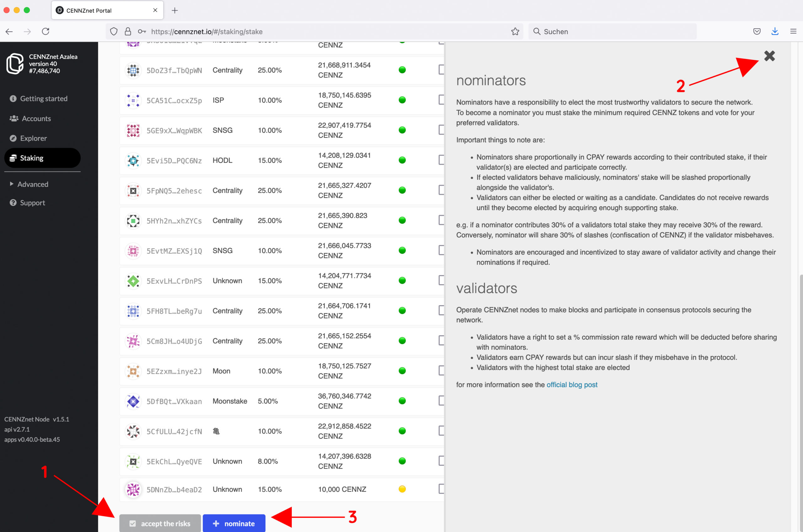Save page to Pocket icon
The width and height of the screenshot is (803, 532).
[757, 32]
